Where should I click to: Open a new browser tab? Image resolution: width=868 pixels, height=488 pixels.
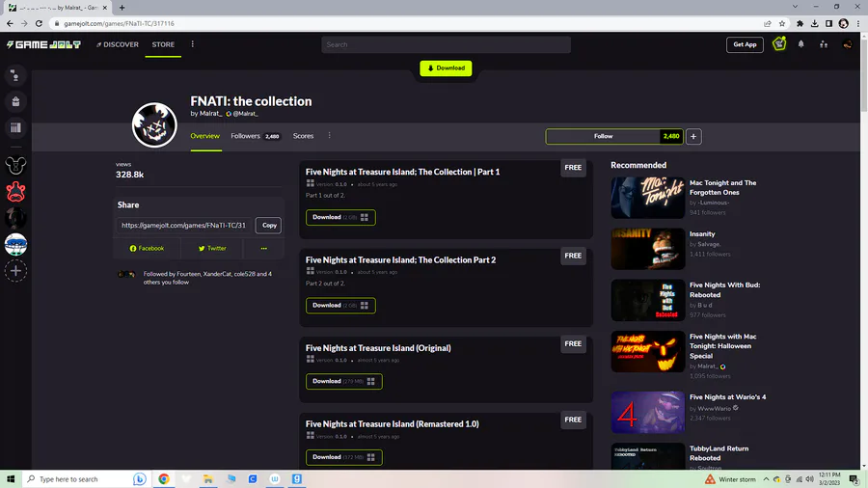click(122, 8)
